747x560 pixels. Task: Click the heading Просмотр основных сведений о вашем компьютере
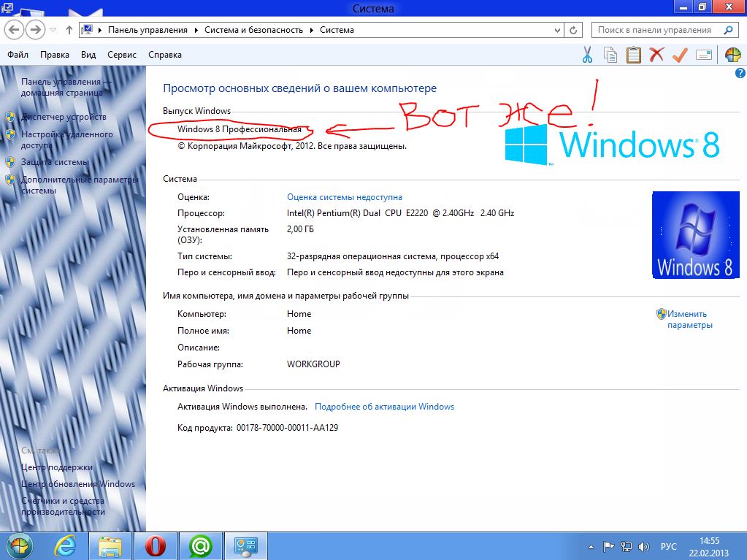[x=299, y=88]
